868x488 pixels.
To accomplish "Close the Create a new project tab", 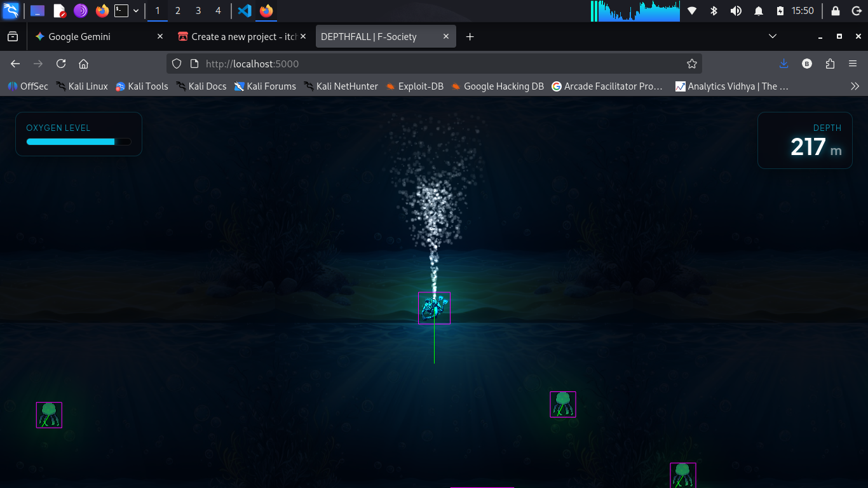I will pyautogui.click(x=303, y=37).
